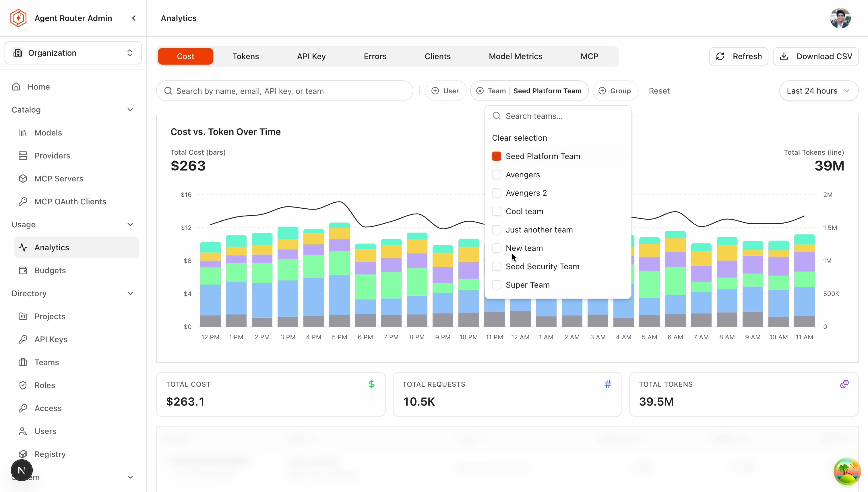Open the Seed Platform Team filter label

coord(547,91)
